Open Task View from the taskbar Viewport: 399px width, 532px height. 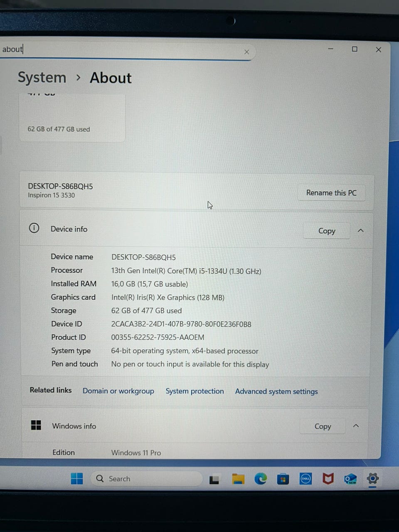(x=214, y=479)
